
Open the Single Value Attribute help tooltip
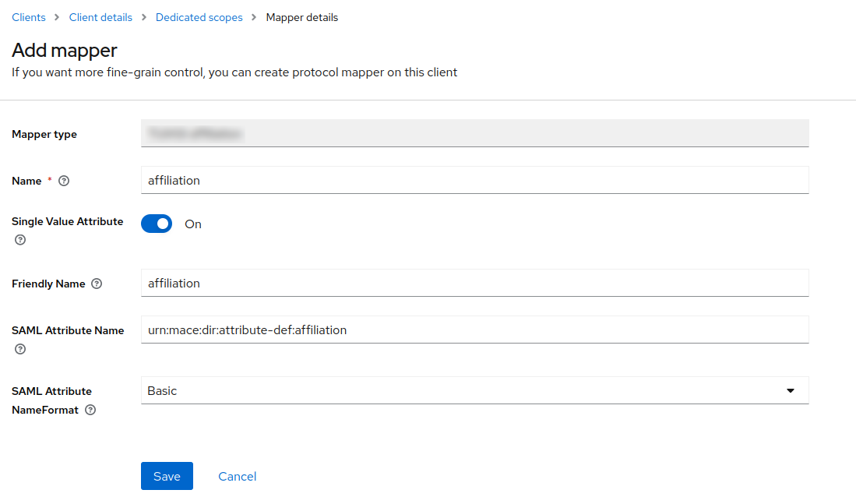(20, 240)
